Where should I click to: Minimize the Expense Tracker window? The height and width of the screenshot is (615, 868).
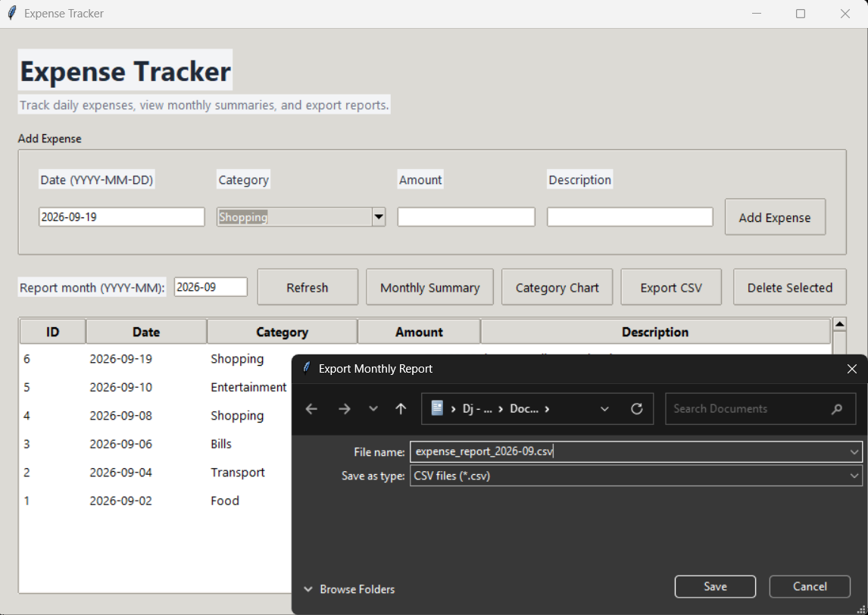(757, 14)
